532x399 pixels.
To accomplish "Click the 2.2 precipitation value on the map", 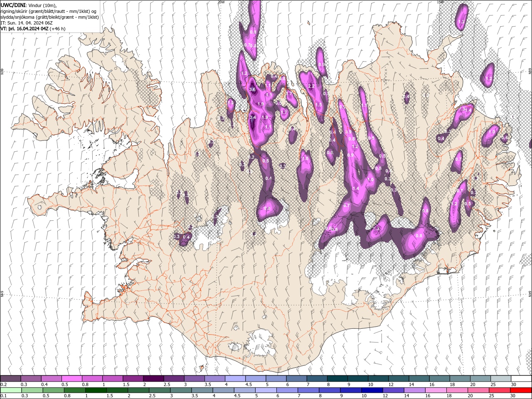I will pyautogui.click(x=311, y=86).
